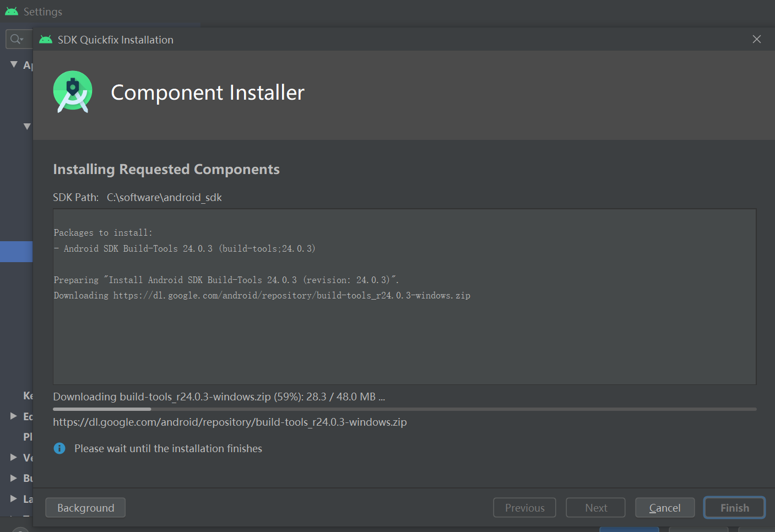This screenshot has height=532, width=775.
Task: Collapse the top expanded tree node in Settings
Action: (14, 64)
